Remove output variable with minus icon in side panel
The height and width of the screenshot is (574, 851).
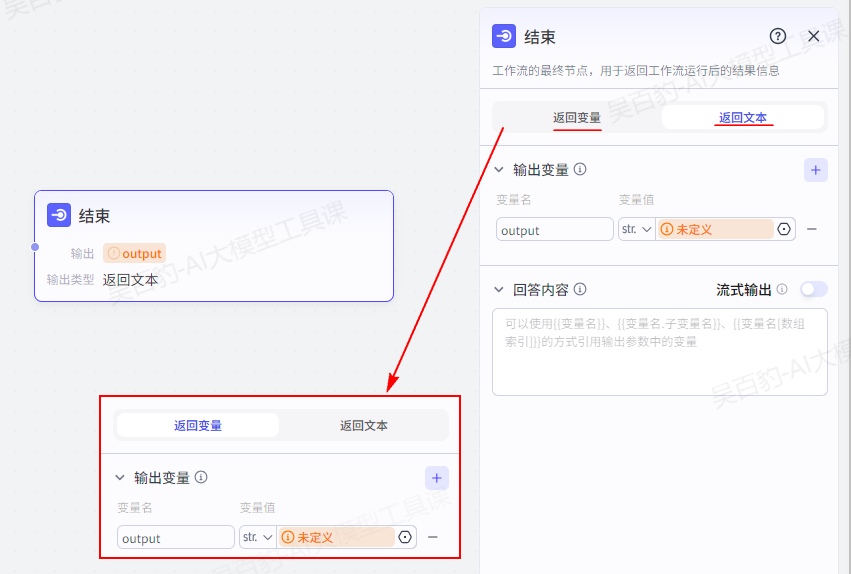point(812,229)
